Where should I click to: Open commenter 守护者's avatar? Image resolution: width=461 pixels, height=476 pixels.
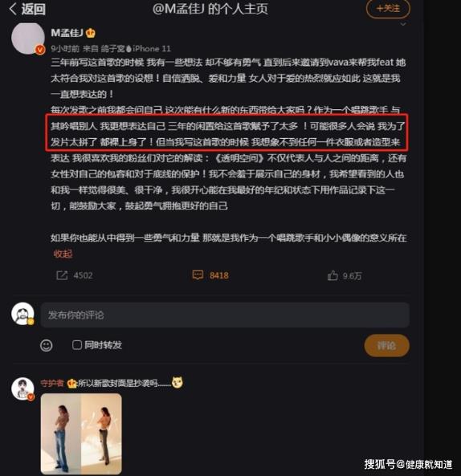22,389
